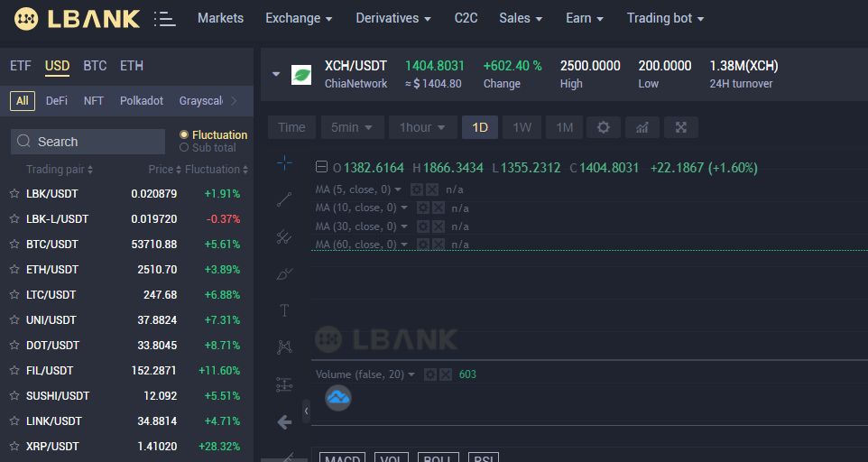868x462 pixels.
Task: Switch to the BTC market tab
Action: 95,66
